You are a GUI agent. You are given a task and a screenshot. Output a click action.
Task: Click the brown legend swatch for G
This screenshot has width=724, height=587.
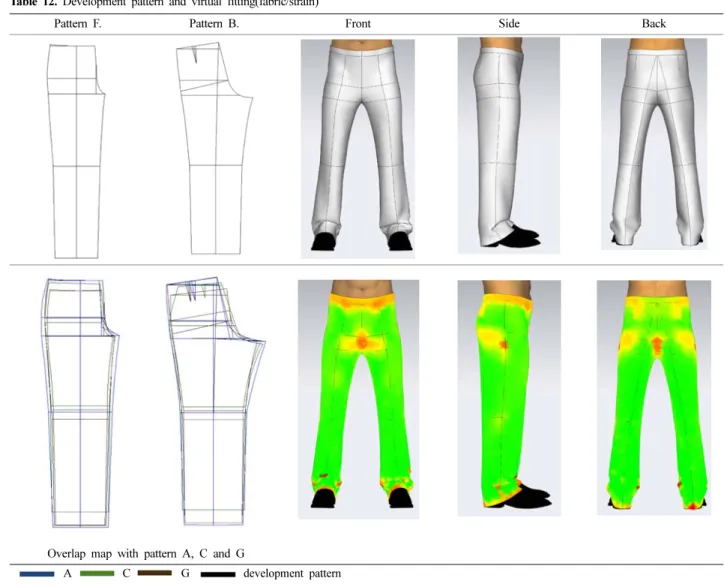click(155, 573)
